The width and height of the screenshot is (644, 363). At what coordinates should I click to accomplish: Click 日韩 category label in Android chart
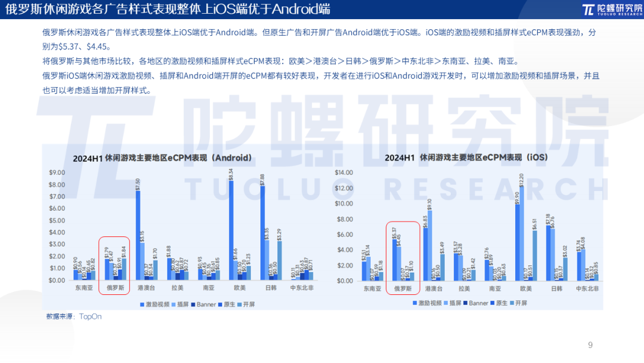click(271, 288)
